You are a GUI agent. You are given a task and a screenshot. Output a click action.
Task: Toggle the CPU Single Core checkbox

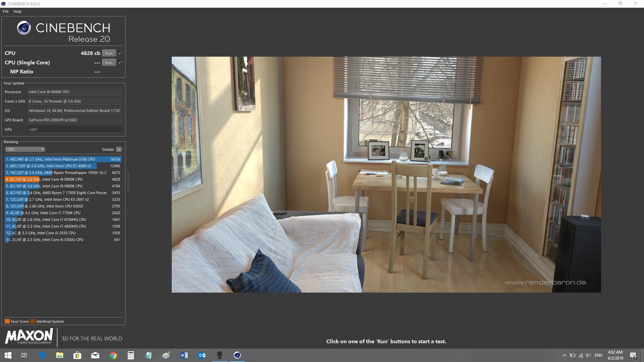click(120, 62)
